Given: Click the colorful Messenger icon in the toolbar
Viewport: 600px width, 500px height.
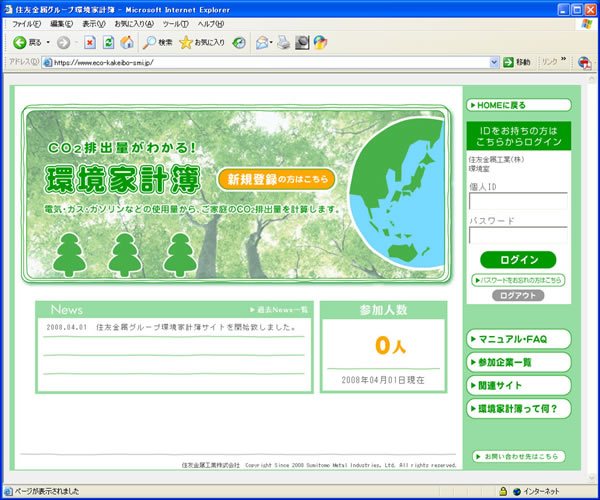Looking at the screenshot, I should click(320, 42).
